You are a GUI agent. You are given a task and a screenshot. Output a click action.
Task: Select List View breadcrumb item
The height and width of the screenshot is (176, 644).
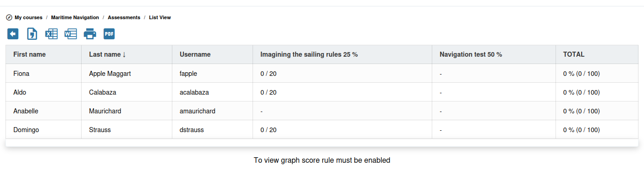tap(160, 17)
